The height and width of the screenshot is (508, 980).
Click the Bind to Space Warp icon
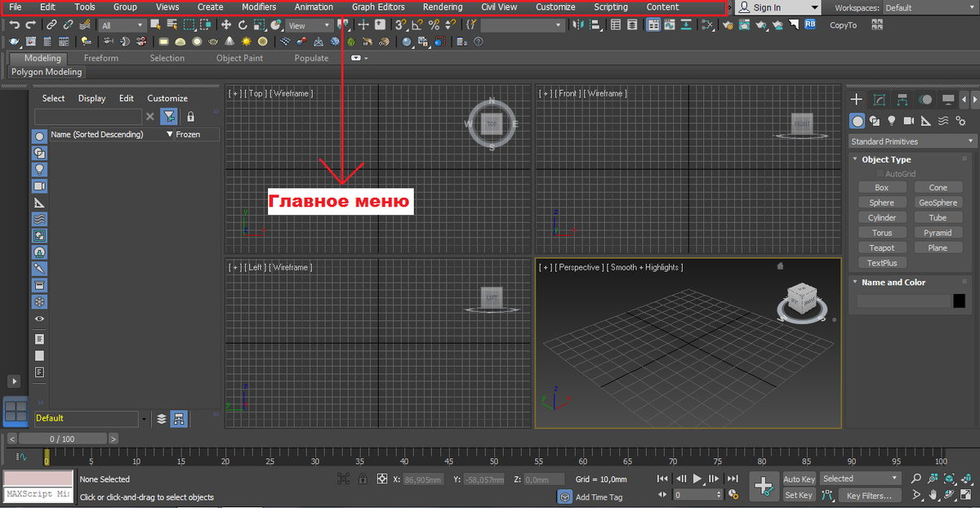pyautogui.click(x=86, y=25)
